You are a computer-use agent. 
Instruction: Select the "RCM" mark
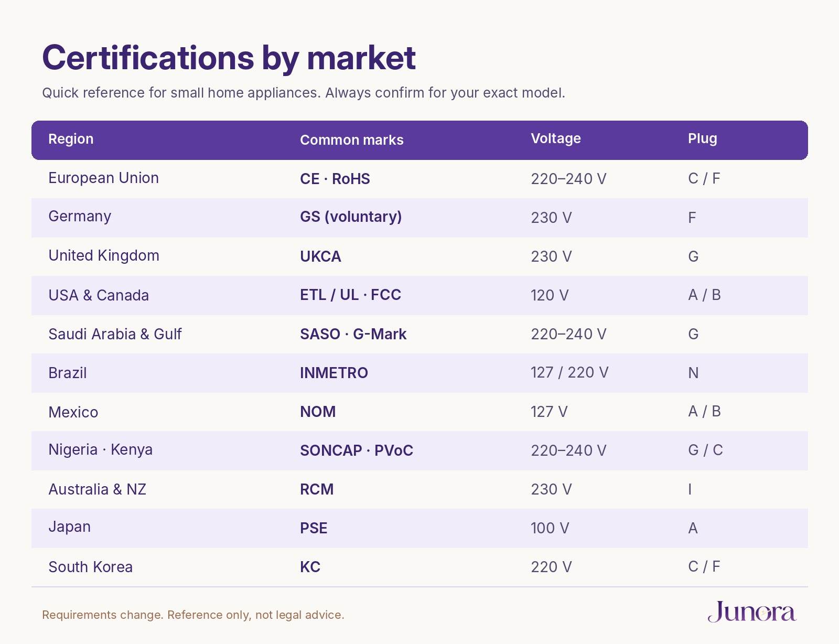coord(317,489)
